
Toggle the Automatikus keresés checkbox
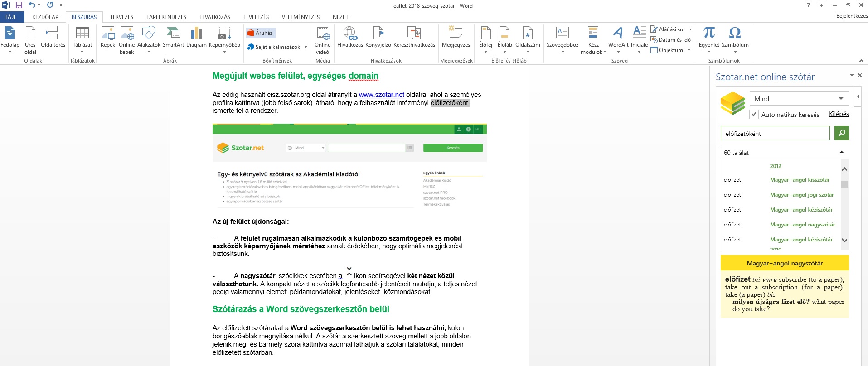754,115
